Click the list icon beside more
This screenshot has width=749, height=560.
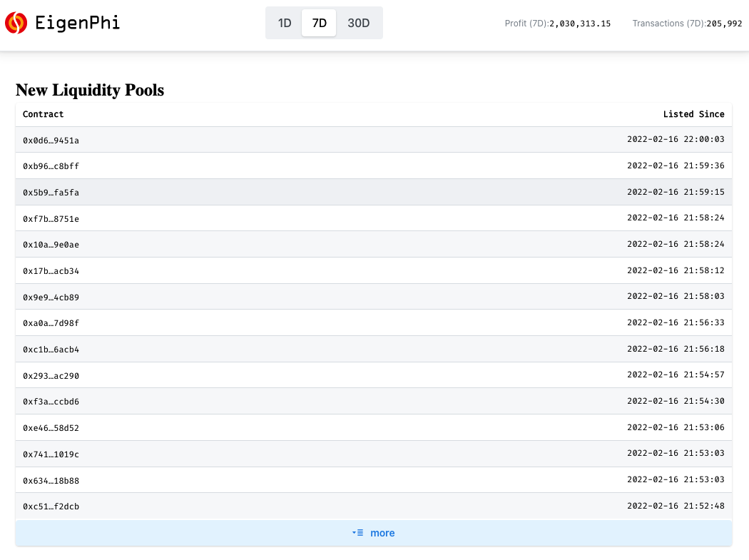(358, 532)
